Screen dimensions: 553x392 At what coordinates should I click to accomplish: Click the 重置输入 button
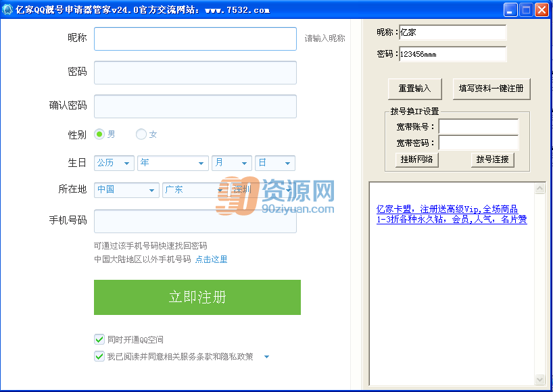click(x=415, y=89)
